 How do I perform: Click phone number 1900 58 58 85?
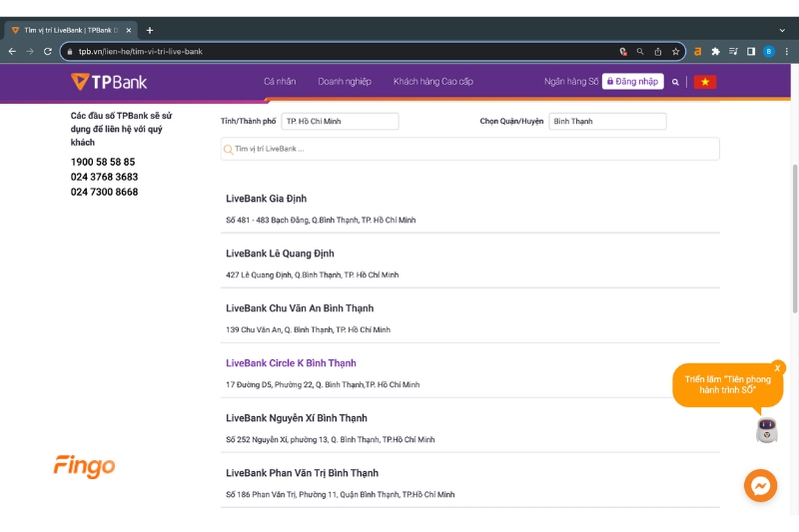tap(103, 162)
